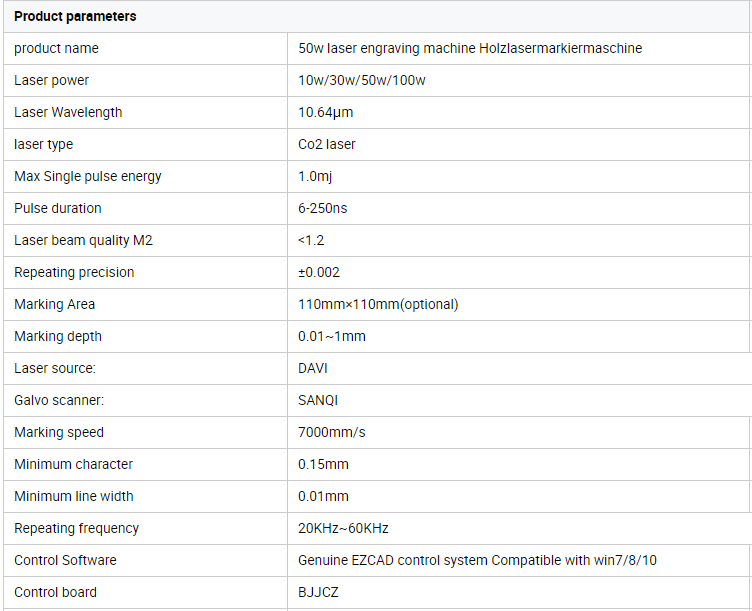Click the Co2 laser type value
This screenshot has height=611, width=752.
tap(327, 144)
